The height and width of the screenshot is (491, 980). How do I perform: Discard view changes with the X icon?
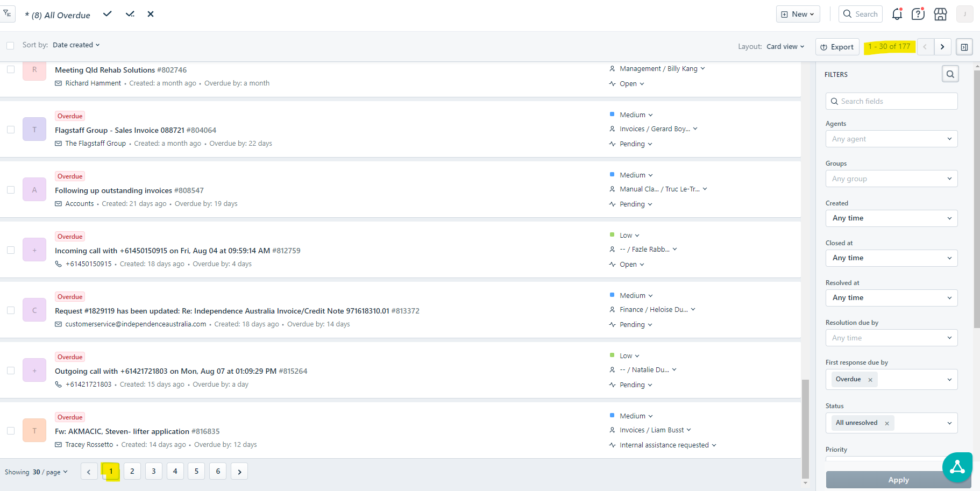pyautogui.click(x=151, y=14)
